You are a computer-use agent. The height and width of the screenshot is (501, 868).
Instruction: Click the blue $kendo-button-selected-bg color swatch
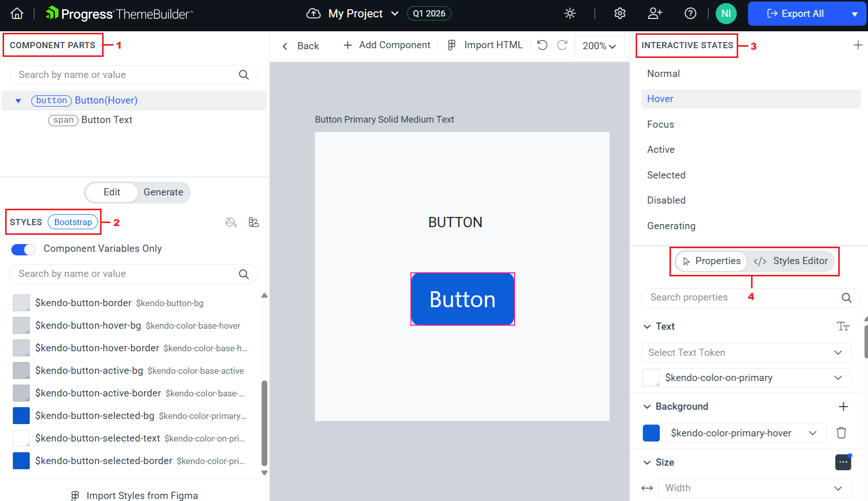click(21, 415)
